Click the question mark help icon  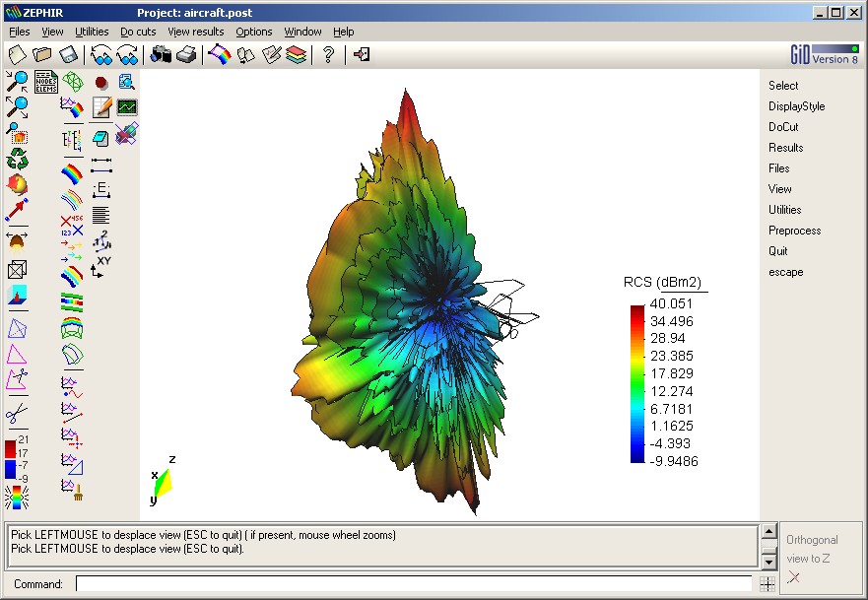point(328,54)
